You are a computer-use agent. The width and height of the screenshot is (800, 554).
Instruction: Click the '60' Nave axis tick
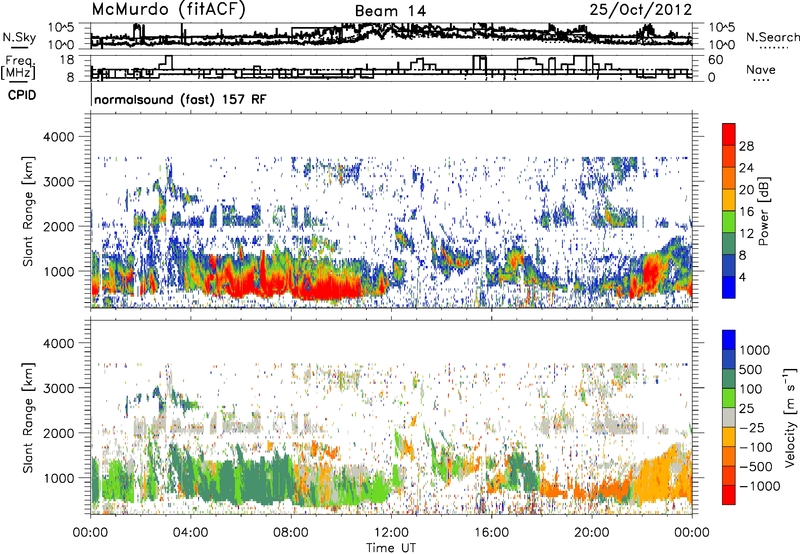pyautogui.click(x=716, y=60)
